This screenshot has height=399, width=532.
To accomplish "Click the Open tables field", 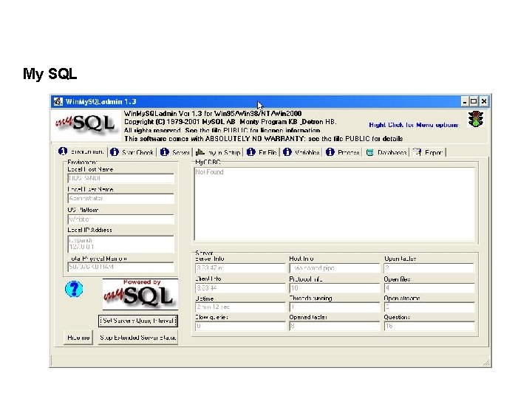I will pyautogui.click(x=429, y=268).
